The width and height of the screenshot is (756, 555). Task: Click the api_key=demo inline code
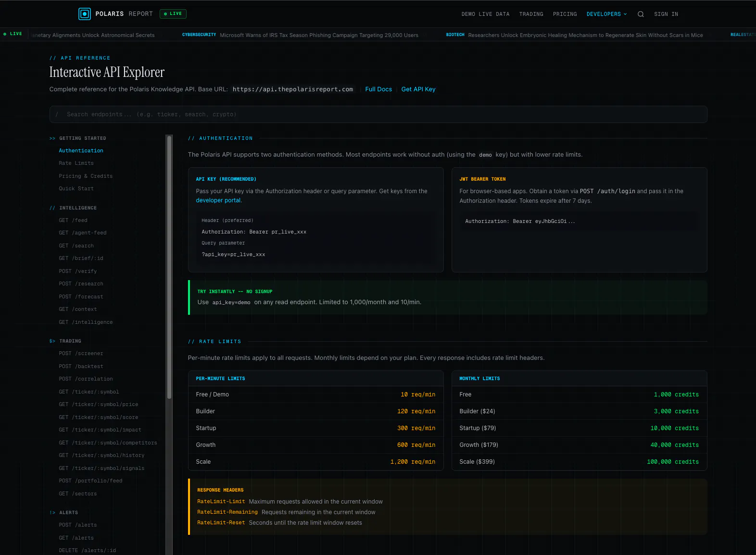point(231,303)
